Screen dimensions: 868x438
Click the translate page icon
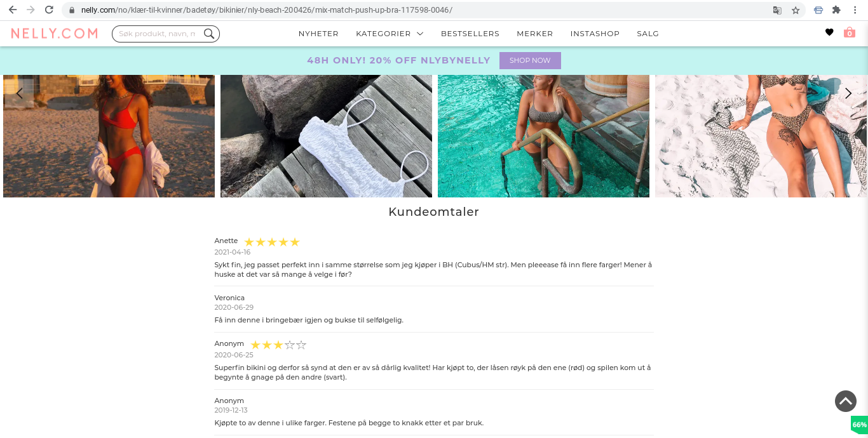pyautogui.click(x=777, y=10)
